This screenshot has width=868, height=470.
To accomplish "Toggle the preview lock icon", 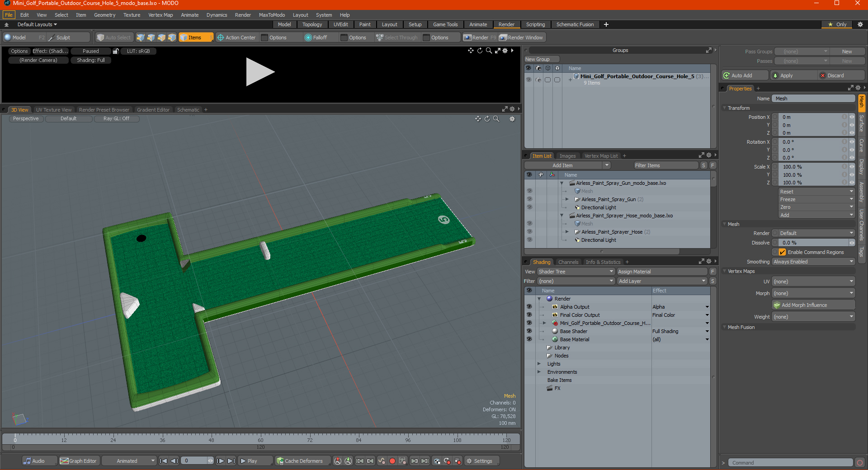I will (116, 51).
